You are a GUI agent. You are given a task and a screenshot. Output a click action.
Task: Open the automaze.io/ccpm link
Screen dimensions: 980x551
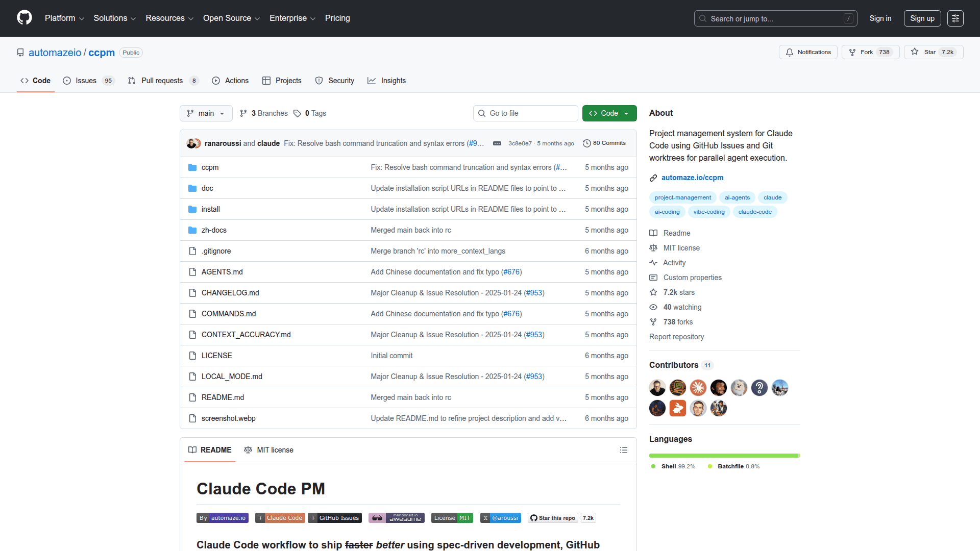point(692,178)
